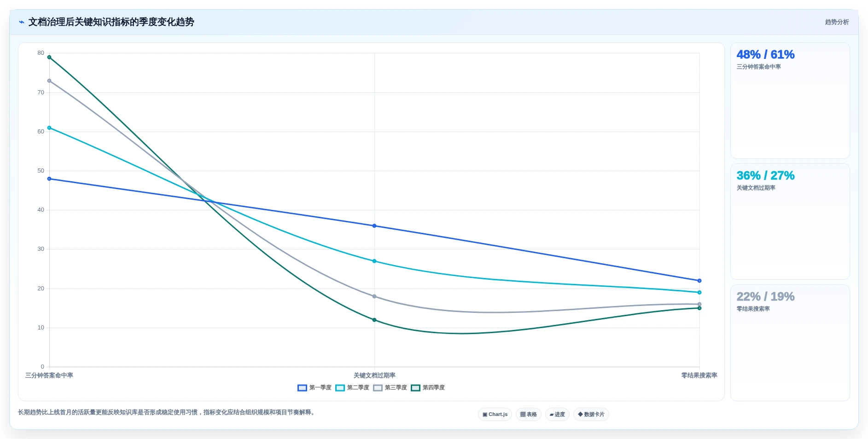
Task: Click the 第四季度 point at 79
Action: pos(49,57)
